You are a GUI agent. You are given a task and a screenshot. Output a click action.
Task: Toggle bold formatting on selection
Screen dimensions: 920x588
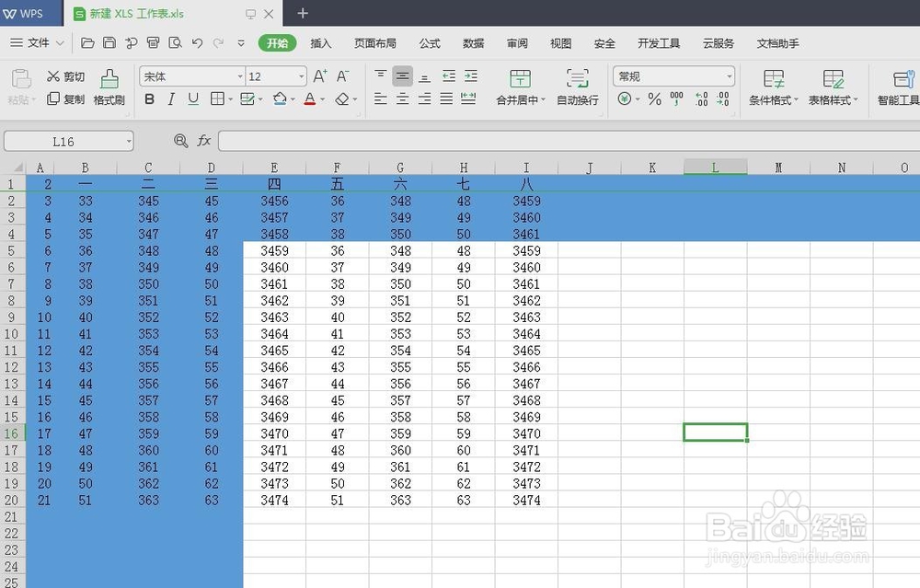click(x=149, y=98)
